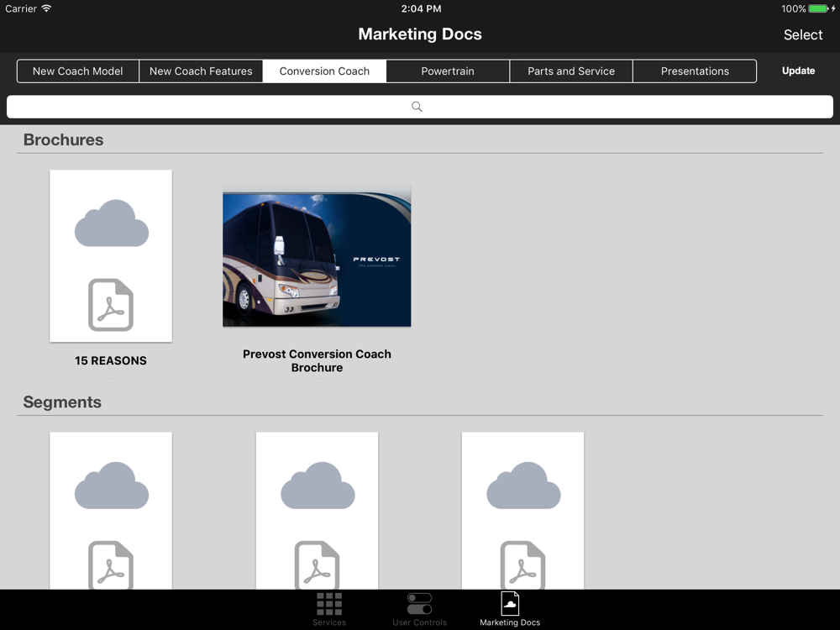Click the Marketing Docs page title
The height and width of the screenshot is (630, 840).
click(x=420, y=34)
